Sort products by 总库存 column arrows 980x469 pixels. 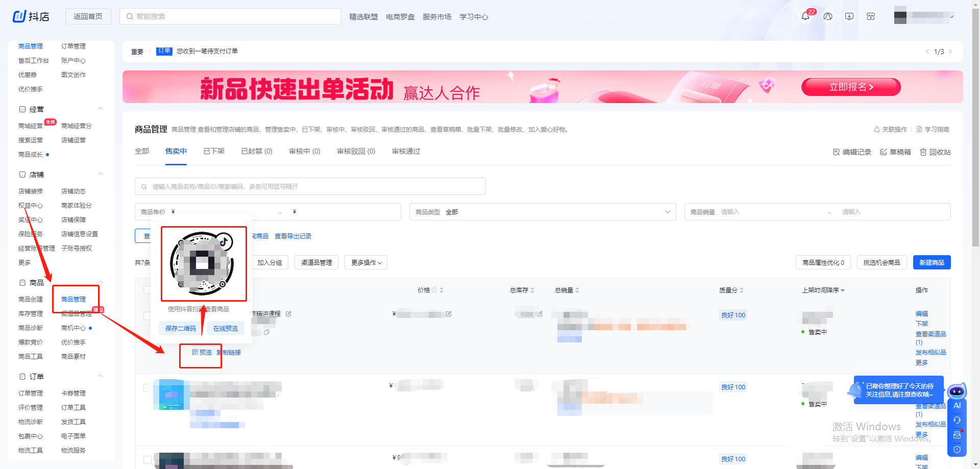pyautogui.click(x=532, y=290)
